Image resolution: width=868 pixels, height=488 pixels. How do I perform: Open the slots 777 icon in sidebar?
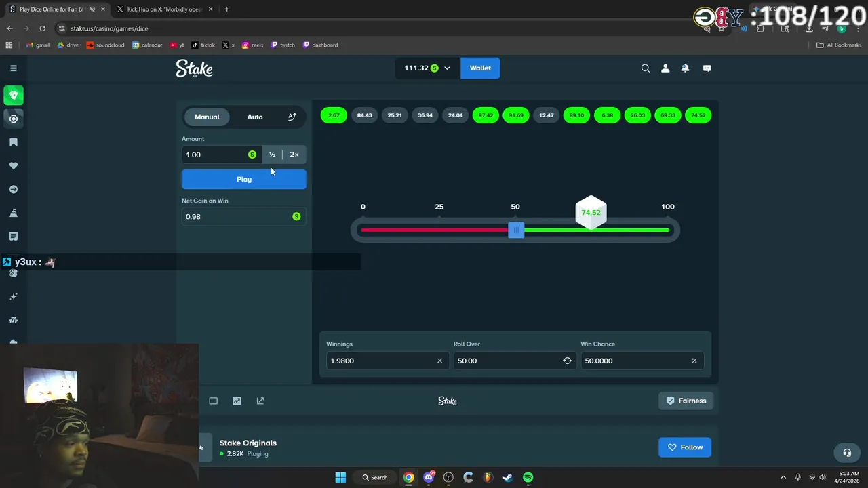tap(13, 320)
